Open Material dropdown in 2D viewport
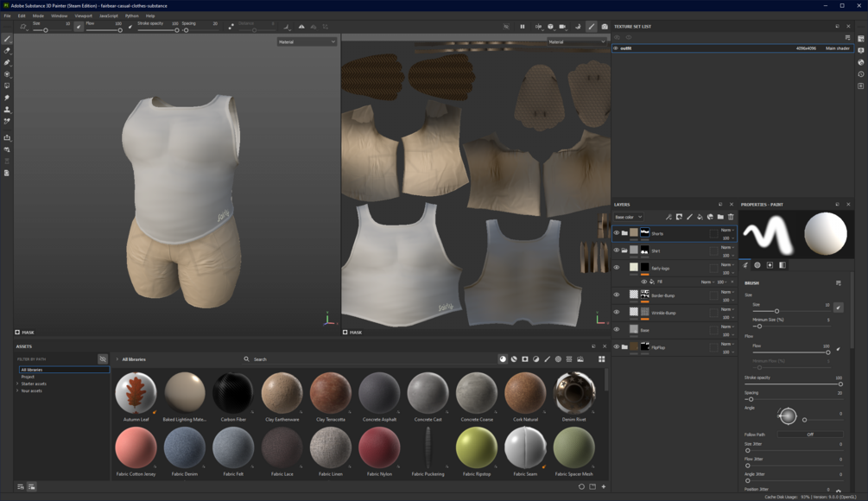868x501 pixels. pos(577,42)
